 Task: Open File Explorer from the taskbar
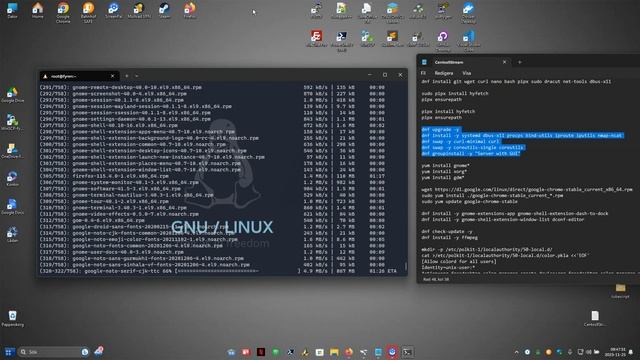coord(334,352)
